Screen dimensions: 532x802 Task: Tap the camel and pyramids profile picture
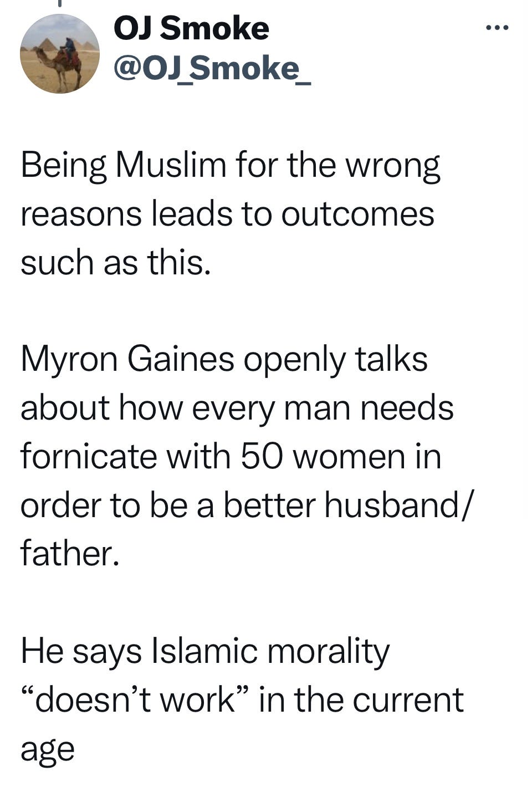coord(60,53)
